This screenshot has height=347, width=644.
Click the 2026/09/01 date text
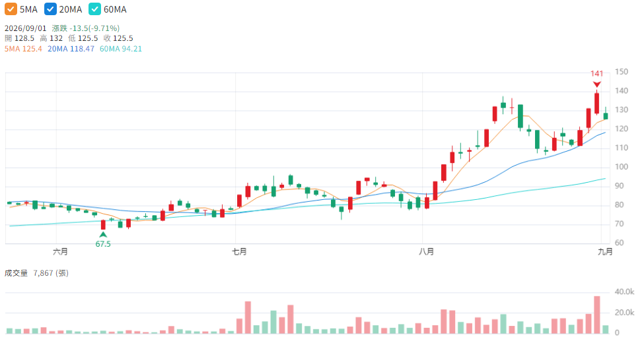click(26, 28)
